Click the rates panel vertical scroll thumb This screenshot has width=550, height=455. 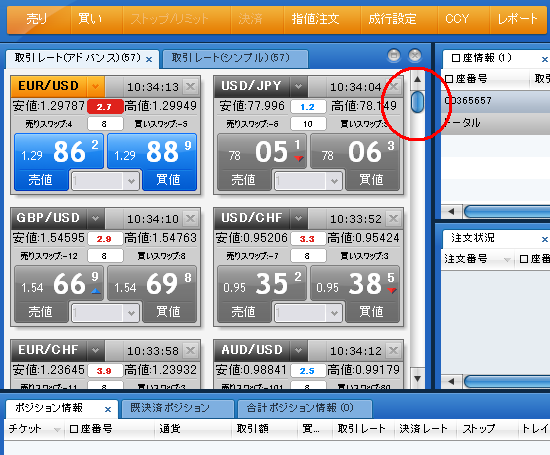pos(417,102)
